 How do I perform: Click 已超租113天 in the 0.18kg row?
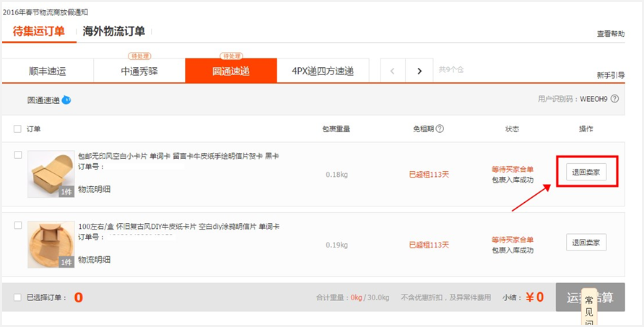pyautogui.click(x=429, y=175)
